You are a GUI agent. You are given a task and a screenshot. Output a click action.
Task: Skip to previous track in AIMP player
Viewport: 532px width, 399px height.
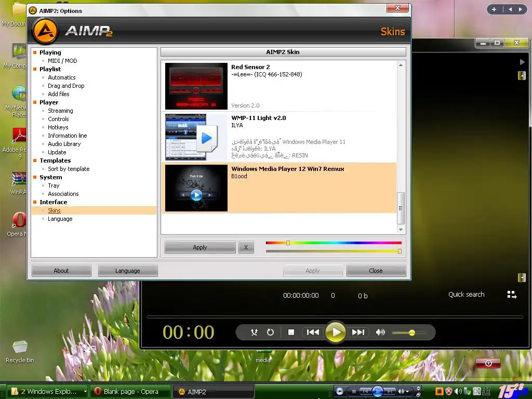312,332
